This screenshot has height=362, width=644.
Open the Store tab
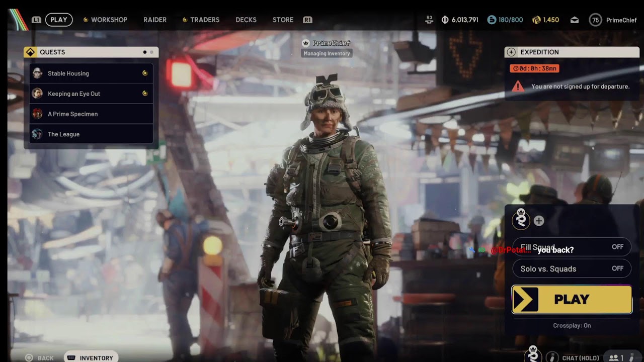(283, 20)
